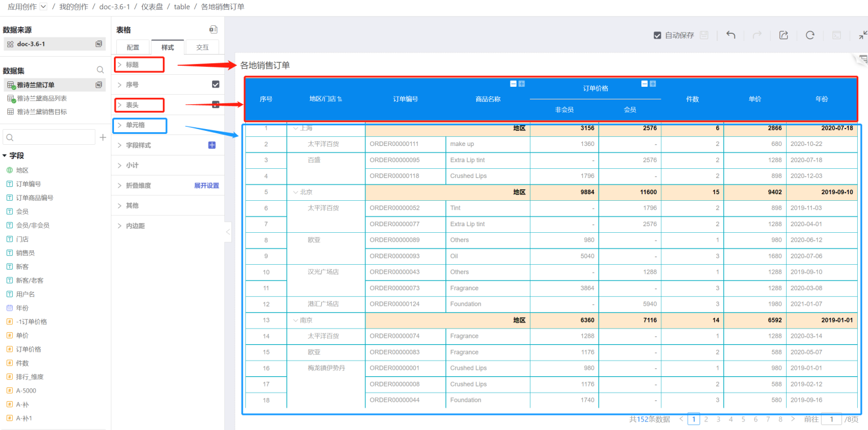Open the 交互 tab

tap(202, 47)
